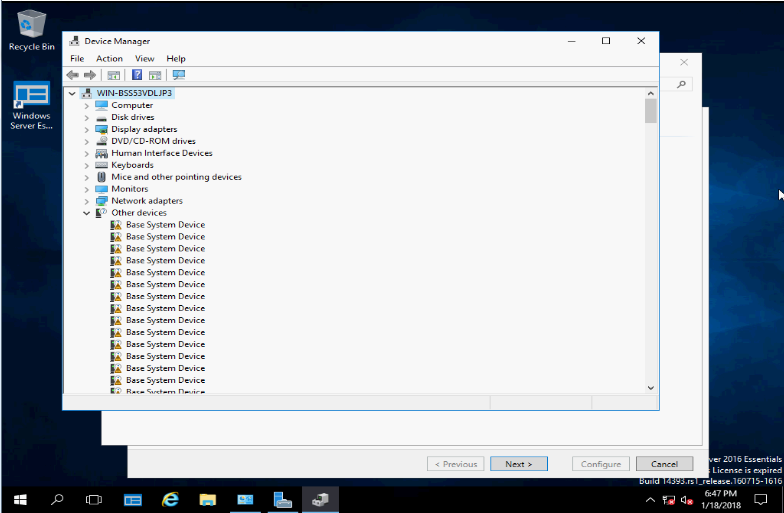Expand the Monitors node chevron

pyautogui.click(x=86, y=190)
